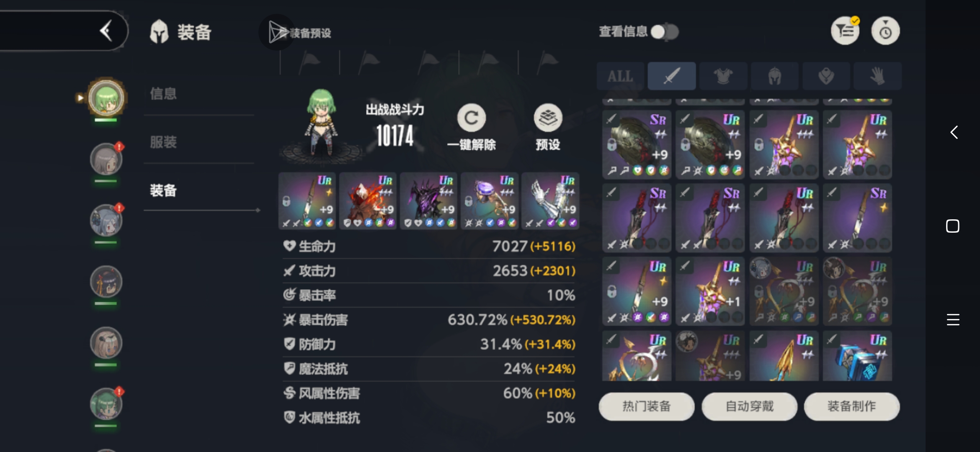The width and height of the screenshot is (980, 452).
Task: Click the 一键解除 unequip-all icon
Action: [472, 118]
